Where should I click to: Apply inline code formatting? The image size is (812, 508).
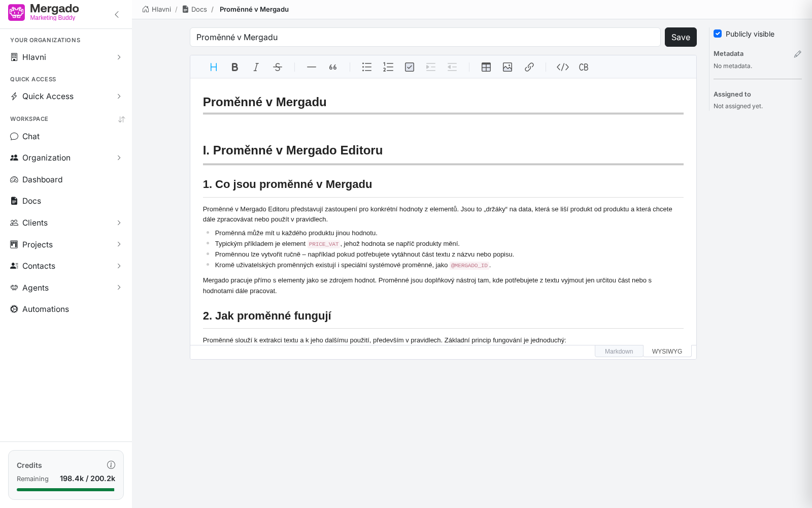point(563,67)
